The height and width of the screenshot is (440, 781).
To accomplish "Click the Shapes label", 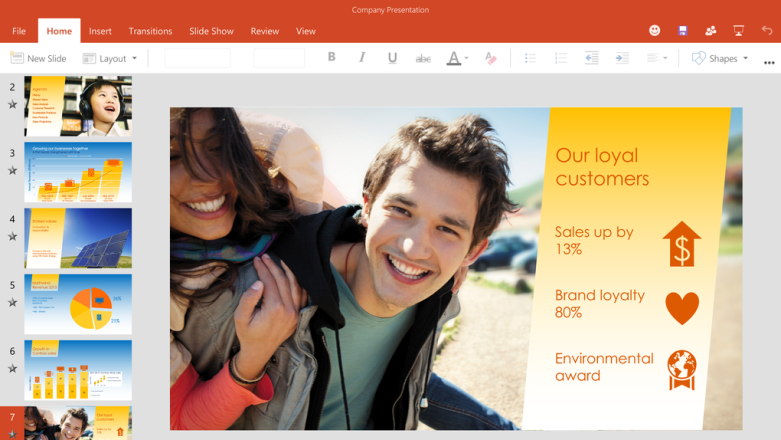I will click(723, 58).
